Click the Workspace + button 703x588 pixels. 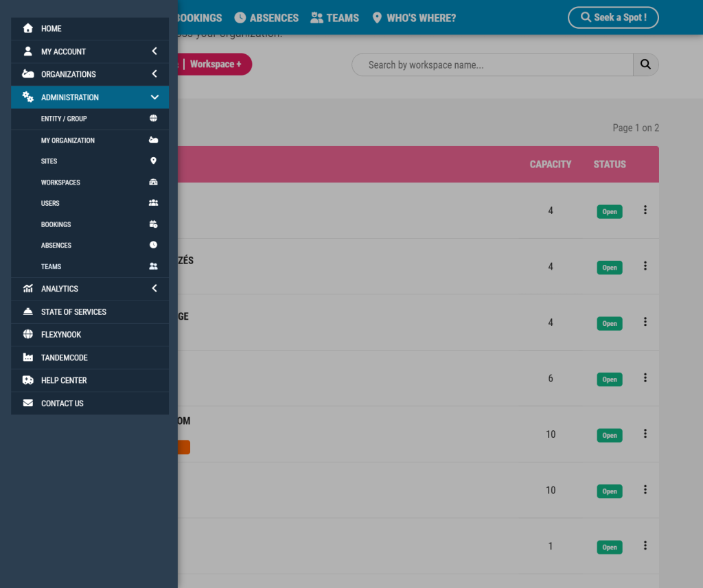(215, 64)
